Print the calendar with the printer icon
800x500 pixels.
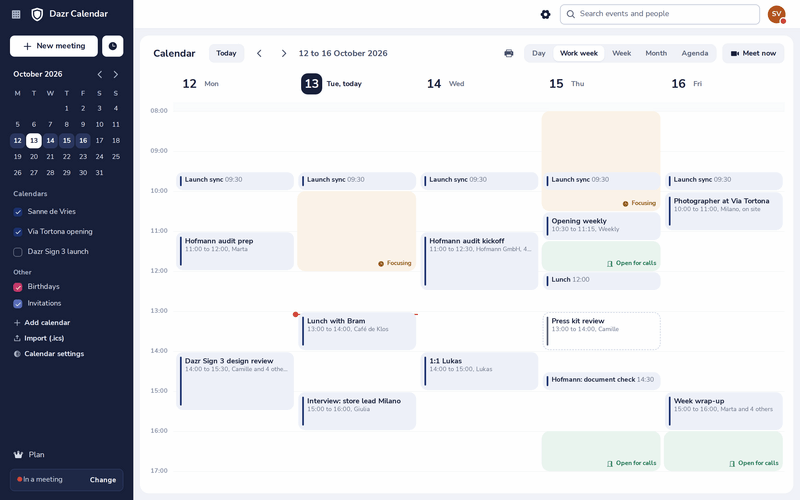coord(509,54)
